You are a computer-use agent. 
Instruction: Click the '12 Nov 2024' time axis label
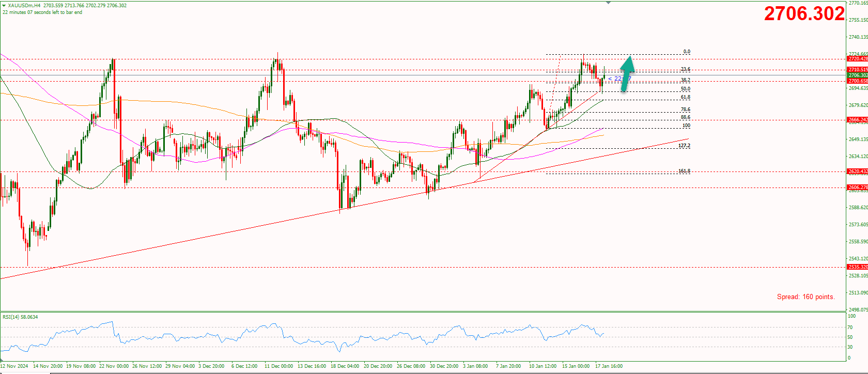14,366
